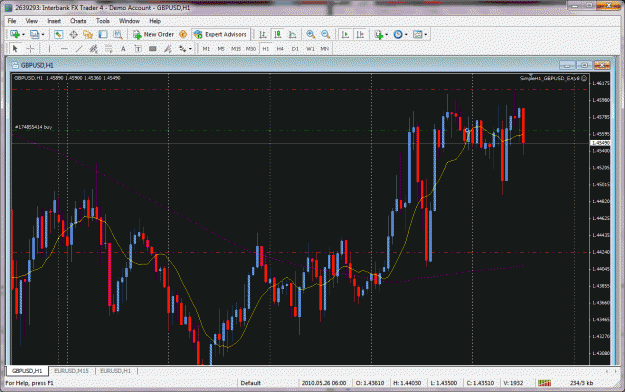
Task: Select the arrow cursor tool
Action: 15,49
